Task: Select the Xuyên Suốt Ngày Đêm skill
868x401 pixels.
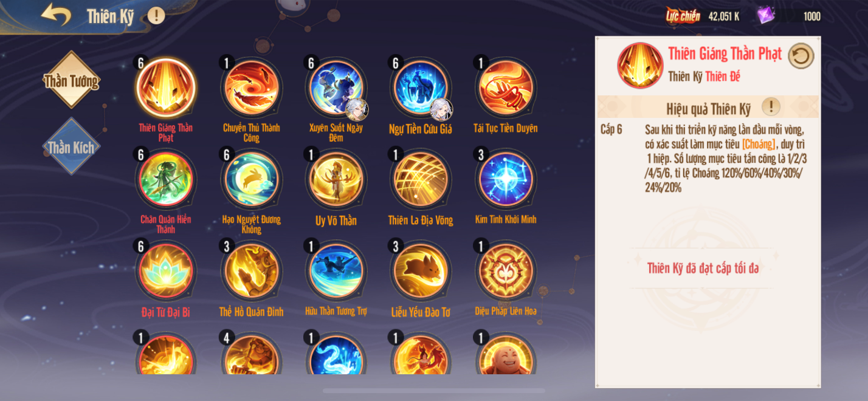Action: coord(336,87)
